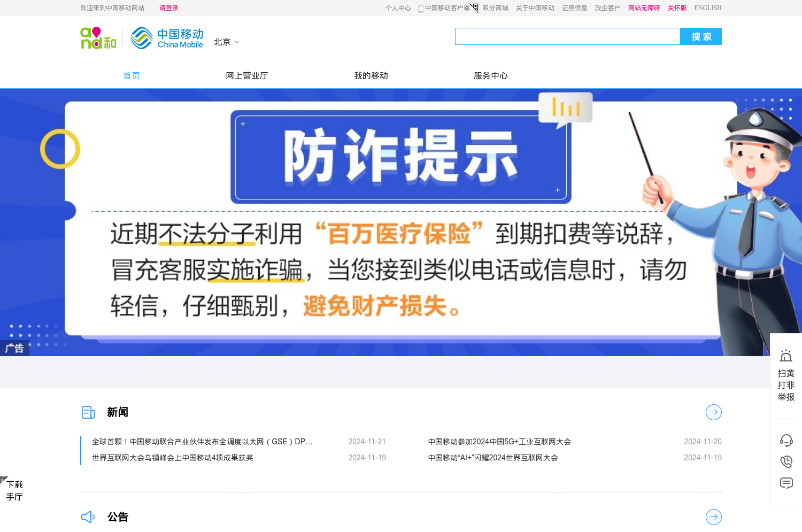Click the 新闻 section heading
802x532 pixels.
(118, 412)
